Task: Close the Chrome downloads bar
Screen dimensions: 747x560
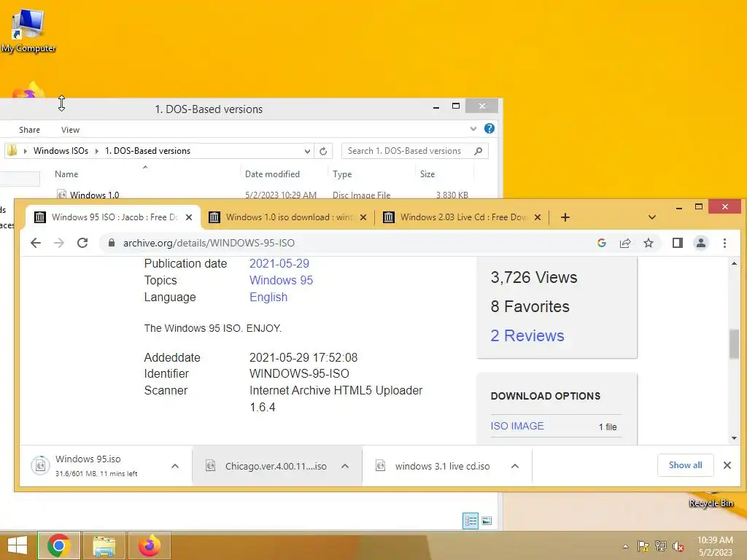Action: click(727, 465)
